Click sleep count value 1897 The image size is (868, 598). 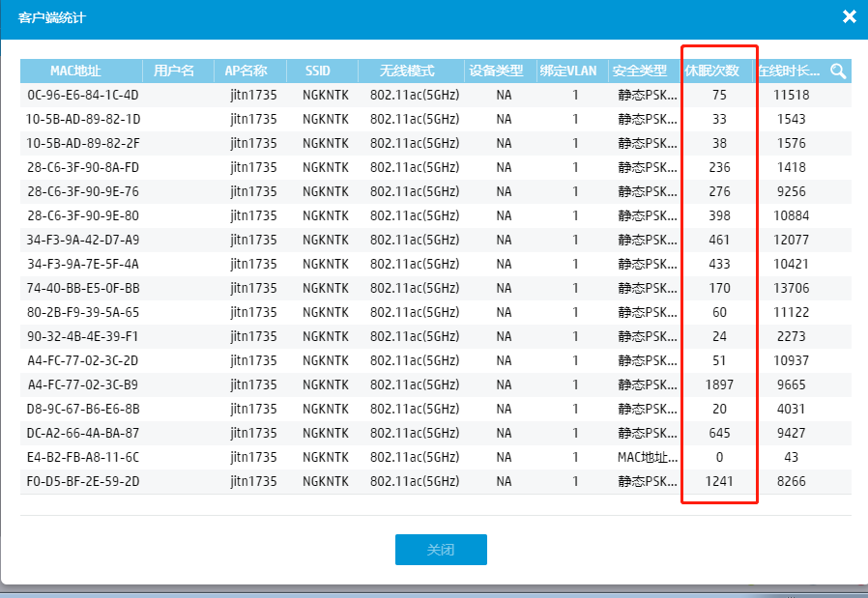point(719,385)
